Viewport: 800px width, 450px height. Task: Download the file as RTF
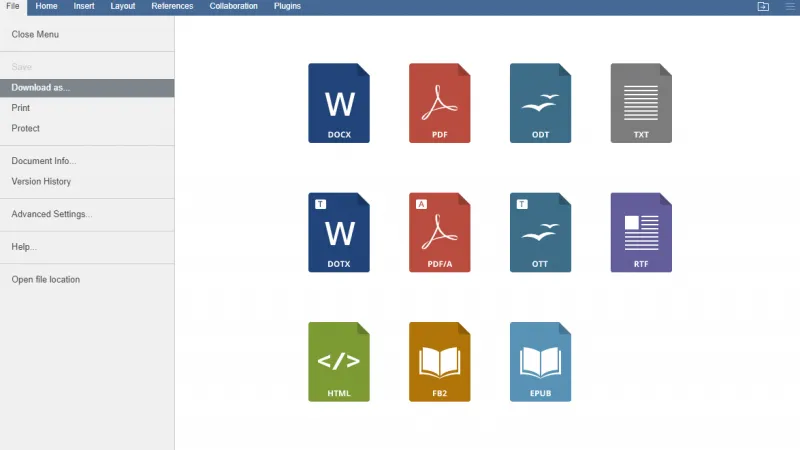point(641,232)
